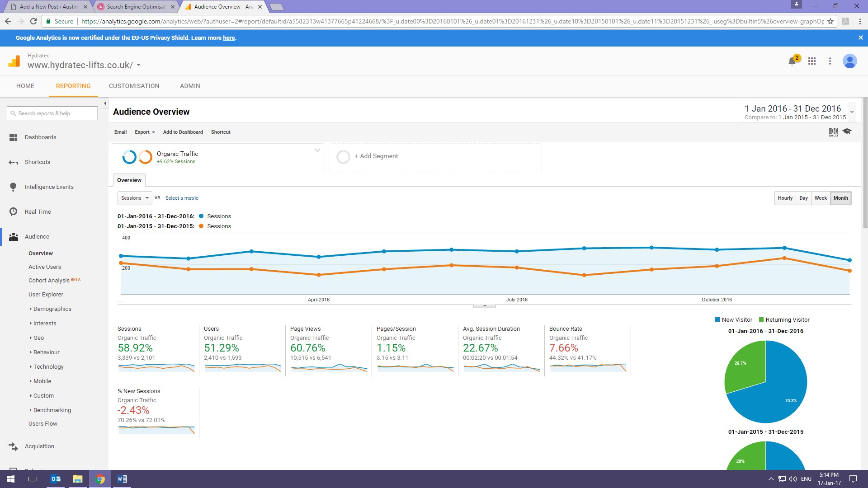Open the date range picker dropdown
Viewport: 868px width, 488px height.
pos(852,112)
